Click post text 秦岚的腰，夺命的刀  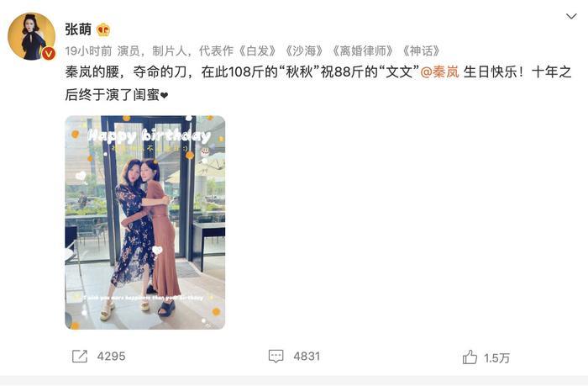(126, 71)
